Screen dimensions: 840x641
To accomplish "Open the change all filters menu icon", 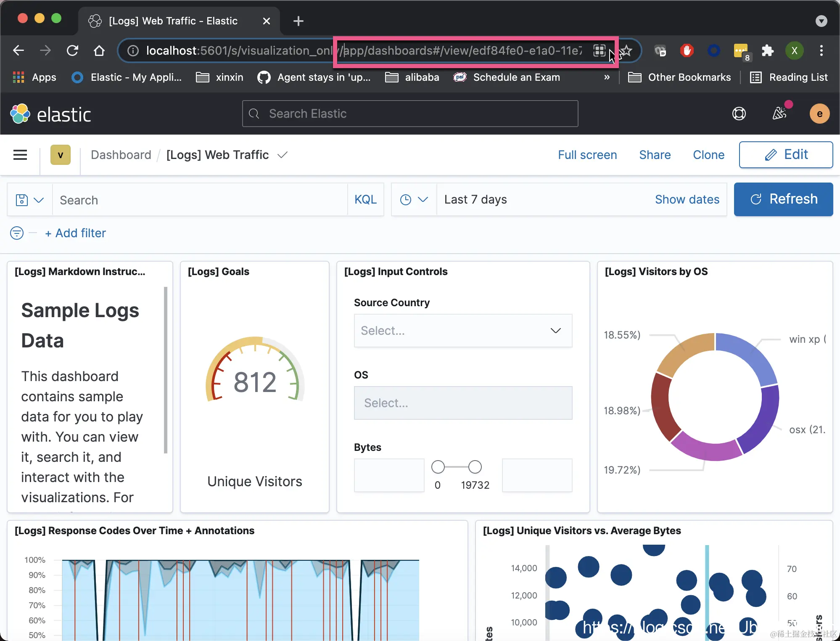I will click(x=17, y=233).
